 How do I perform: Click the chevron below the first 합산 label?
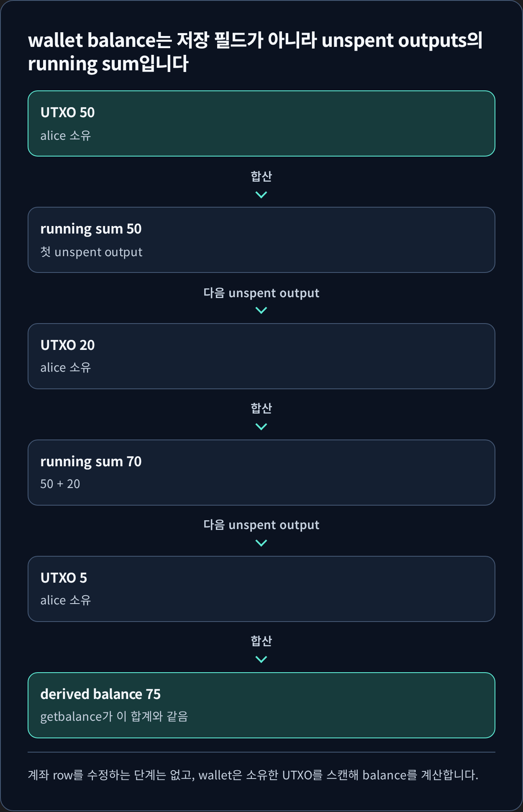point(261,195)
